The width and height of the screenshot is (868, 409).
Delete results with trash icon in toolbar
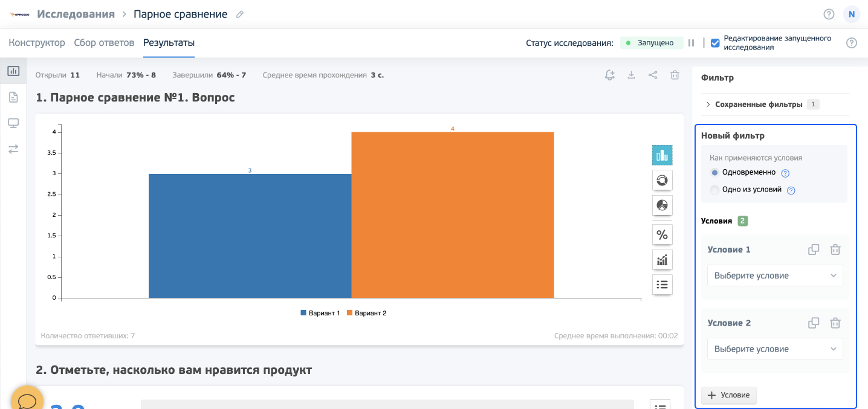pyautogui.click(x=675, y=75)
